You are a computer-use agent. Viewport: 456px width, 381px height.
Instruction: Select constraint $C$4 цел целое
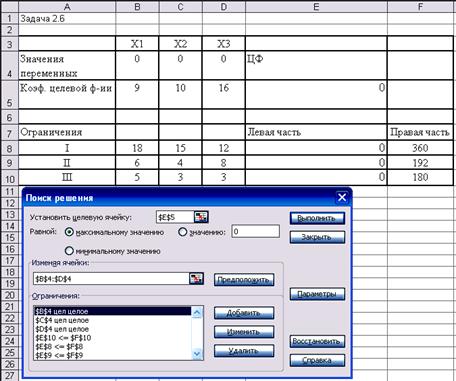[x=113, y=320]
